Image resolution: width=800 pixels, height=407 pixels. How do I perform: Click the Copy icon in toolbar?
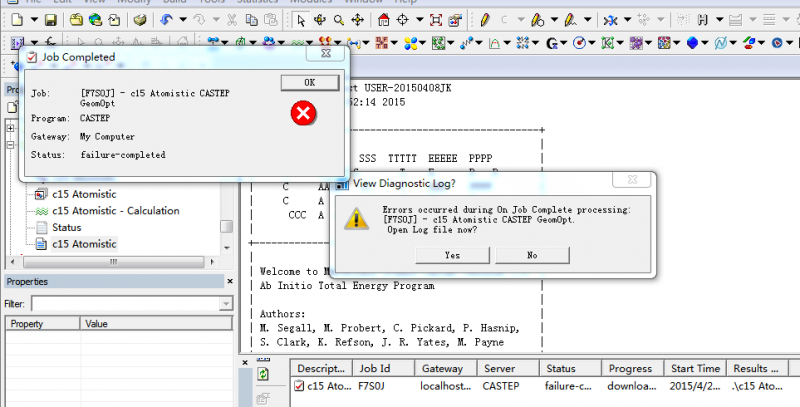252,20
